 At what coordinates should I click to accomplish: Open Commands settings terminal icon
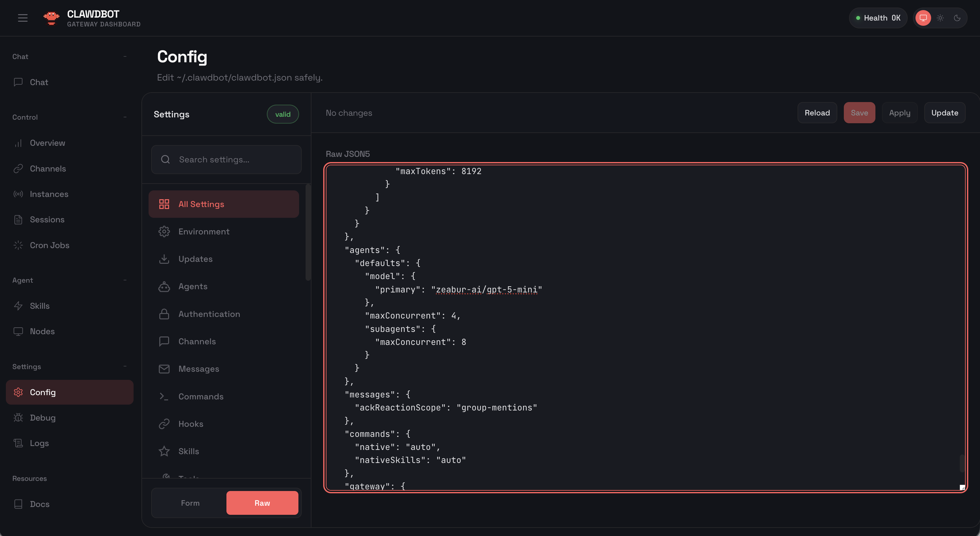164,397
